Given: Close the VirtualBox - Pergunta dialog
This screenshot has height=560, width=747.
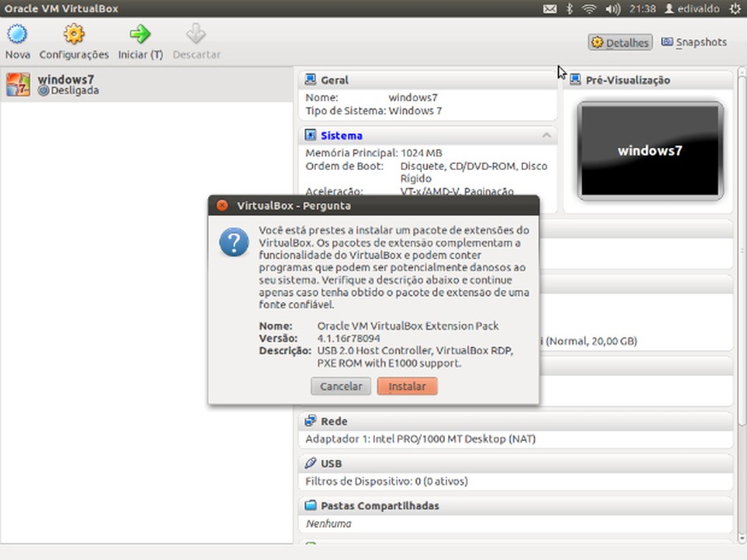Looking at the screenshot, I should click(222, 205).
